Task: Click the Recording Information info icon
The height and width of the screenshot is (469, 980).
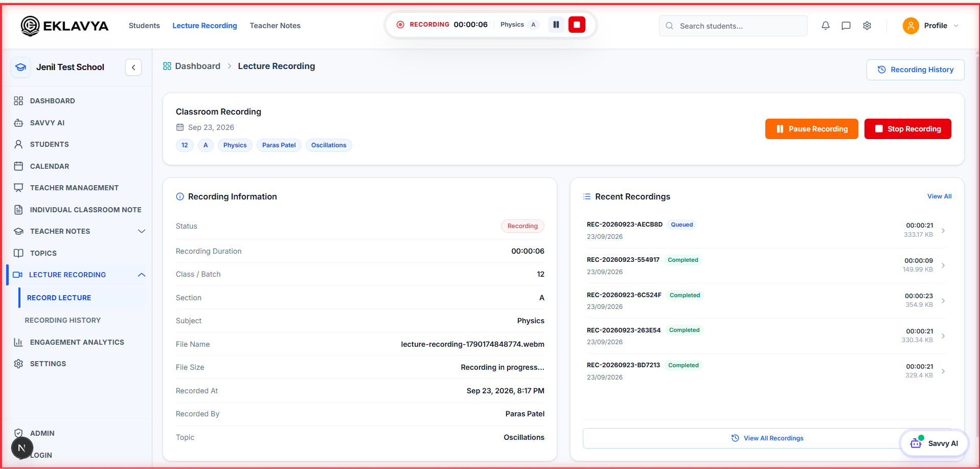Action: click(x=180, y=196)
